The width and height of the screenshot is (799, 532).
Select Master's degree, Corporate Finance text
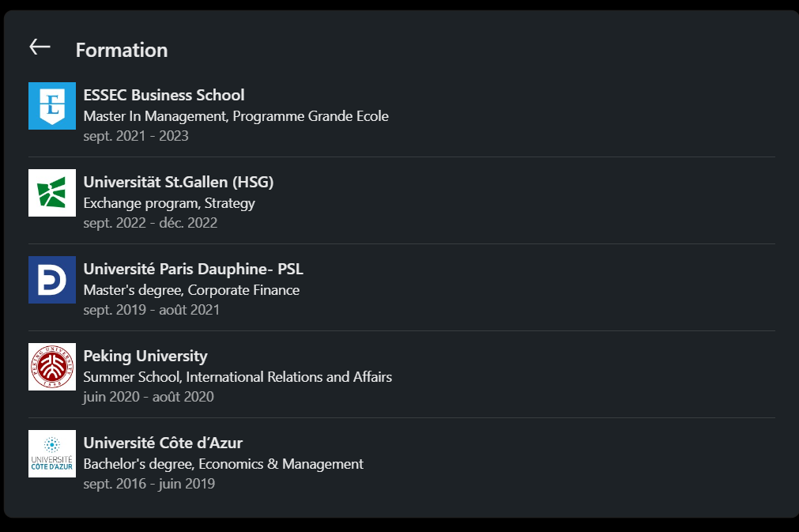(191, 290)
